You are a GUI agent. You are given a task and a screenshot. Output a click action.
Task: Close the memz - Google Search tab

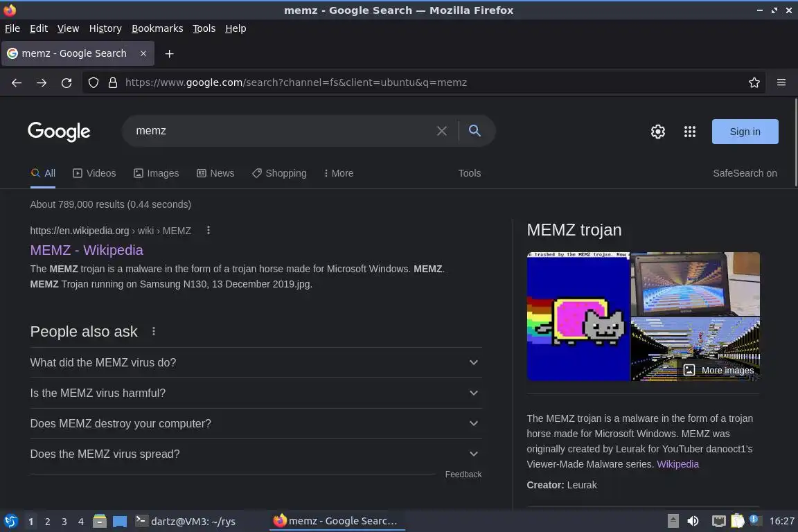[x=143, y=53]
